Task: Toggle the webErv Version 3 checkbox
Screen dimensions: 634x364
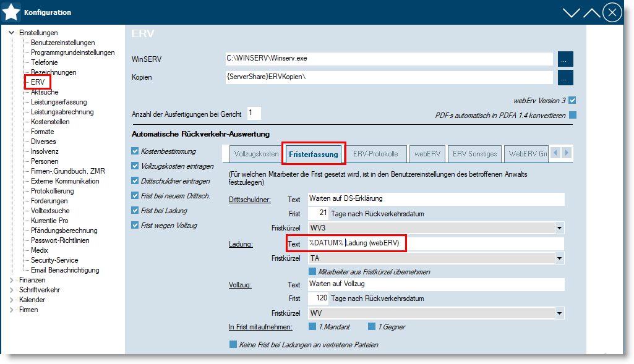Action: (x=573, y=100)
